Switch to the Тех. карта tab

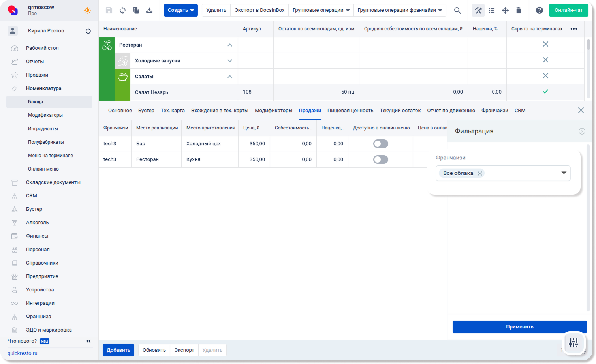173,111
